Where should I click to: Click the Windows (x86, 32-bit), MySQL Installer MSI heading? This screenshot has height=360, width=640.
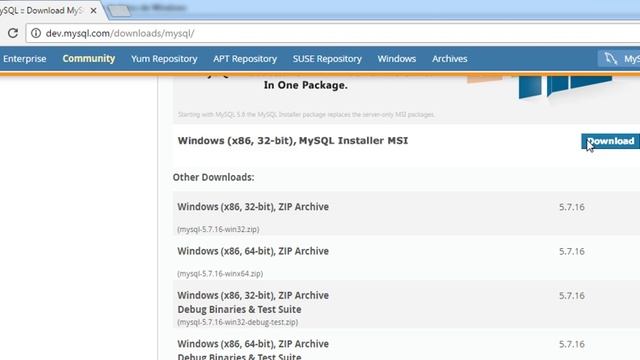pyautogui.click(x=293, y=141)
